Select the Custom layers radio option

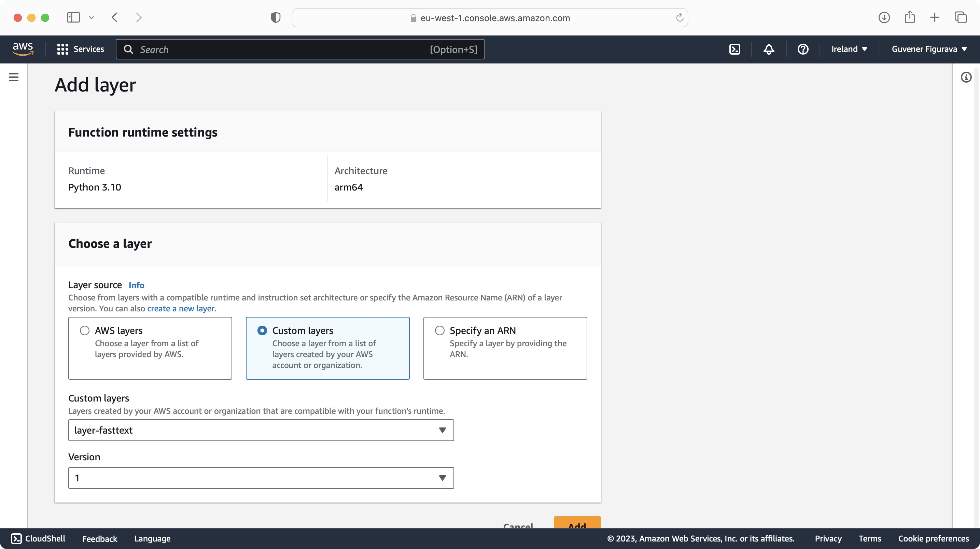click(x=262, y=330)
